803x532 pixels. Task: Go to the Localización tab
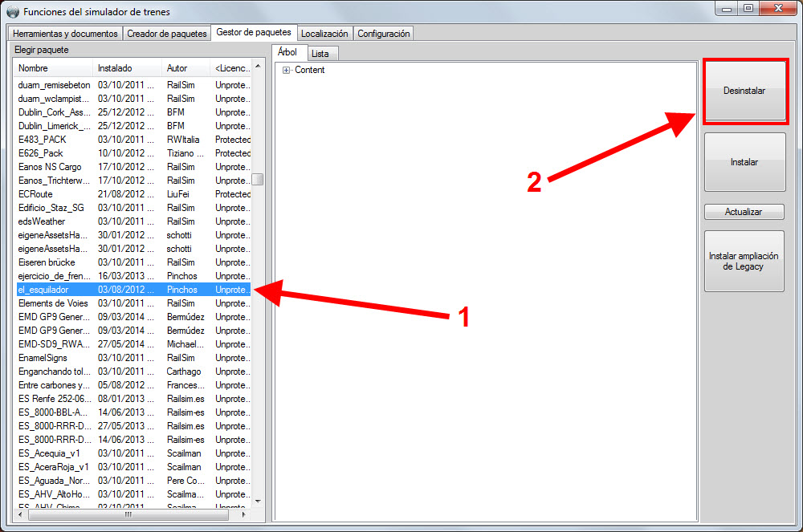pyautogui.click(x=324, y=34)
